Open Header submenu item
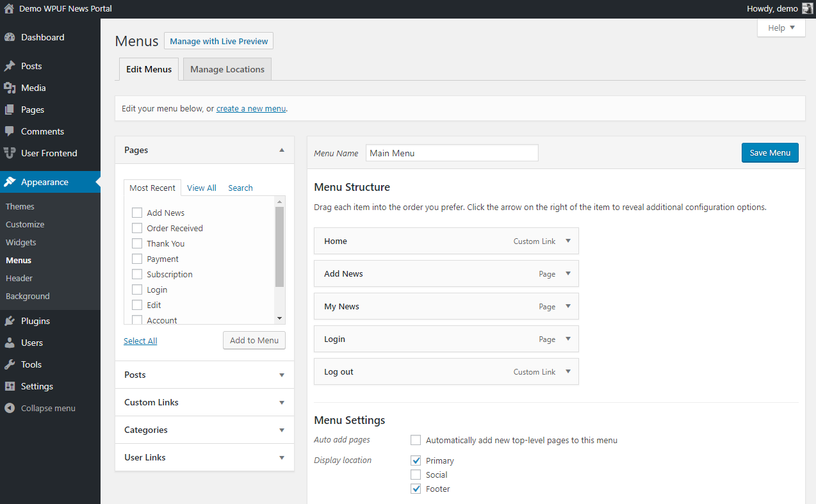This screenshot has width=816, height=504. click(19, 278)
